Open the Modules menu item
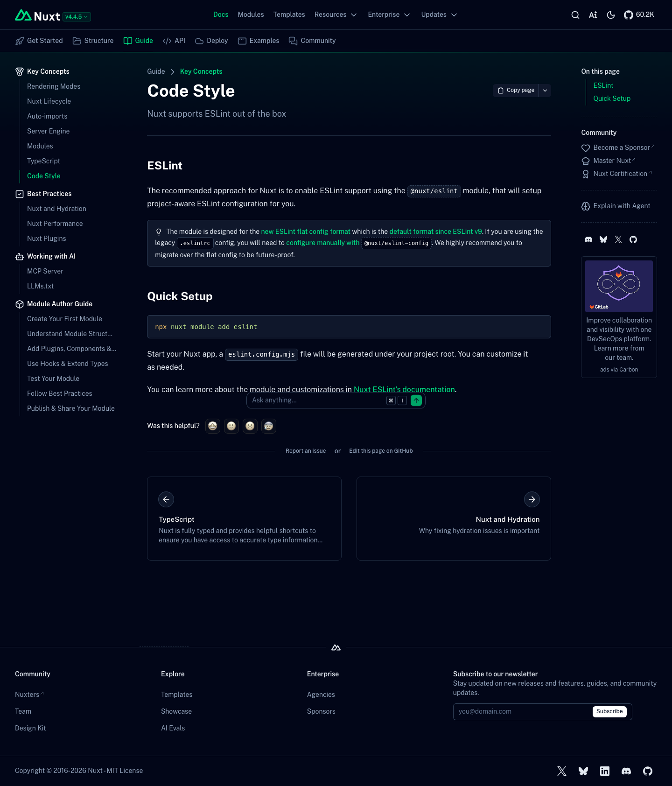Viewport: 672px width, 786px height. (x=251, y=15)
